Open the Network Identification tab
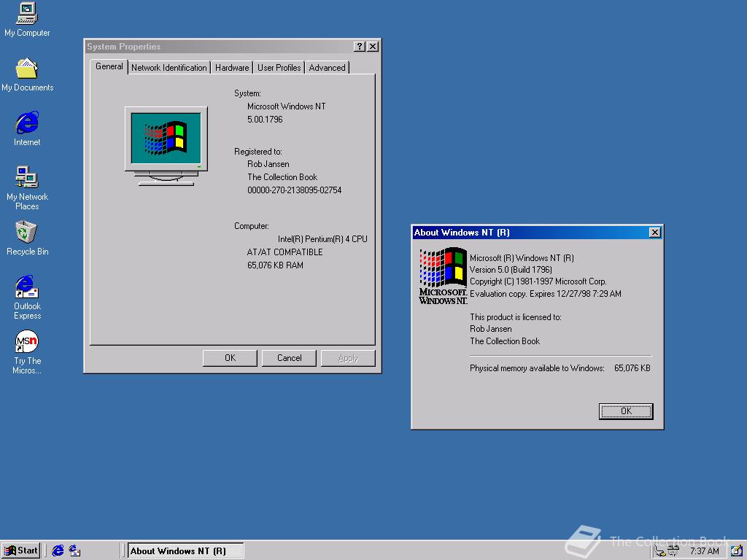This screenshot has height=560, width=747. pos(169,68)
